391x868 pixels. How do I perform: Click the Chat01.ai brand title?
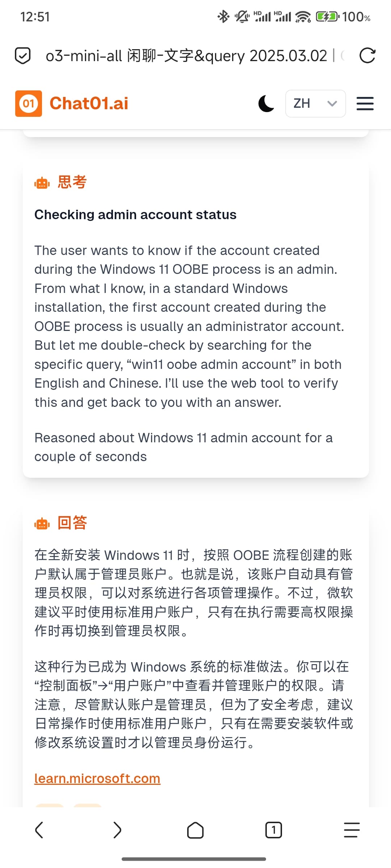(89, 103)
